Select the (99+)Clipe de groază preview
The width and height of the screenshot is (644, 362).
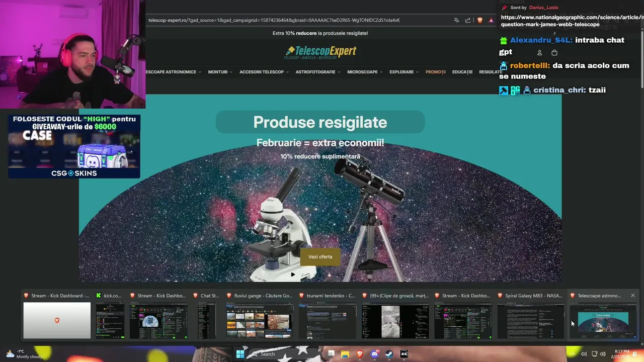pyautogui.click(x=395, y=315)
